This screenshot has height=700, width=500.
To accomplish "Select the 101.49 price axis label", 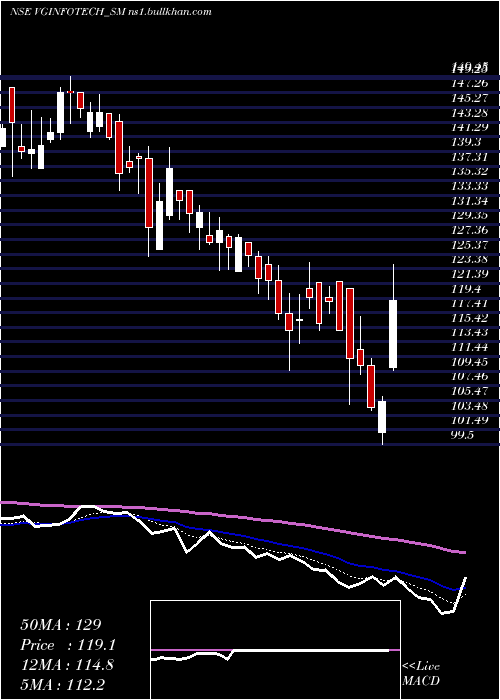I will pyautogui.click(x=469, y=421).
